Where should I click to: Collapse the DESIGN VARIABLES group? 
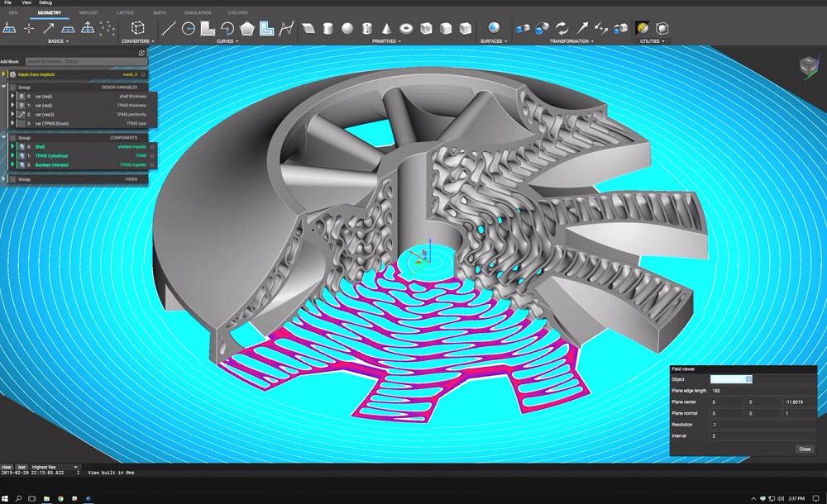click(x=3, y=86)
